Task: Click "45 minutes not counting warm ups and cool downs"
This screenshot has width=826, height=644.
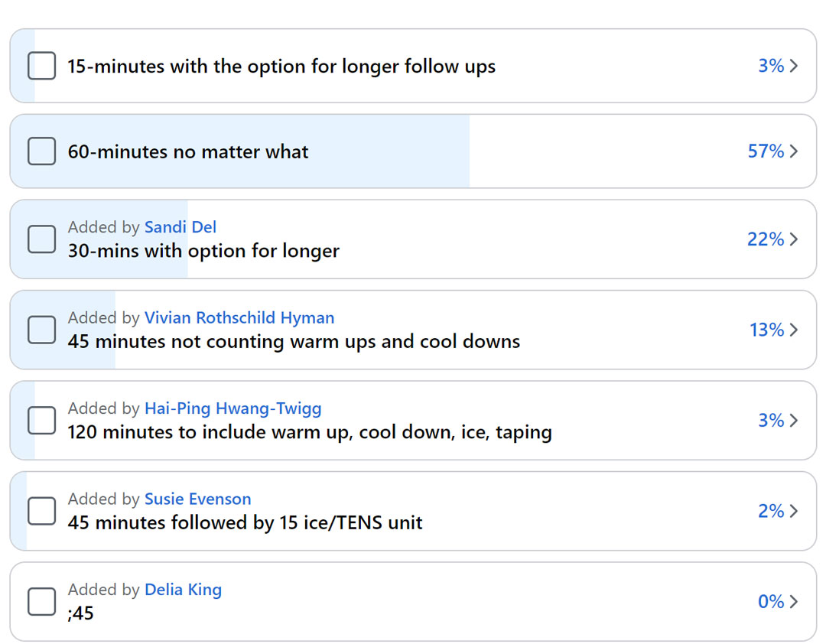Action: pos(294,341)
